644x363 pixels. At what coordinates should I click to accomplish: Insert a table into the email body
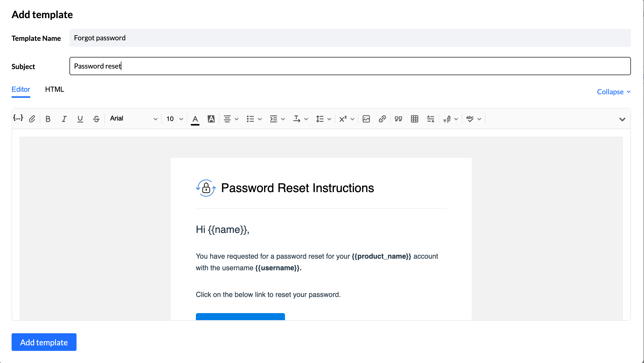pos(414,118)
